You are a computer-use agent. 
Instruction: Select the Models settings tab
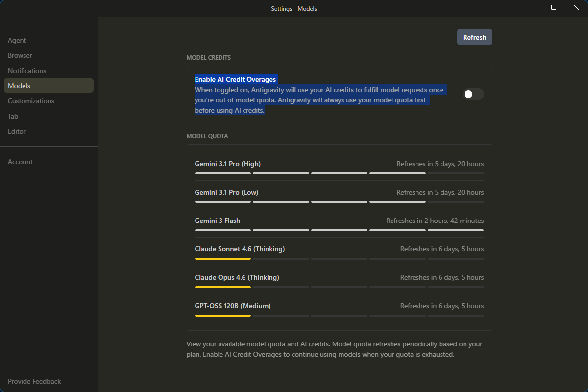[x=19, y=86]
